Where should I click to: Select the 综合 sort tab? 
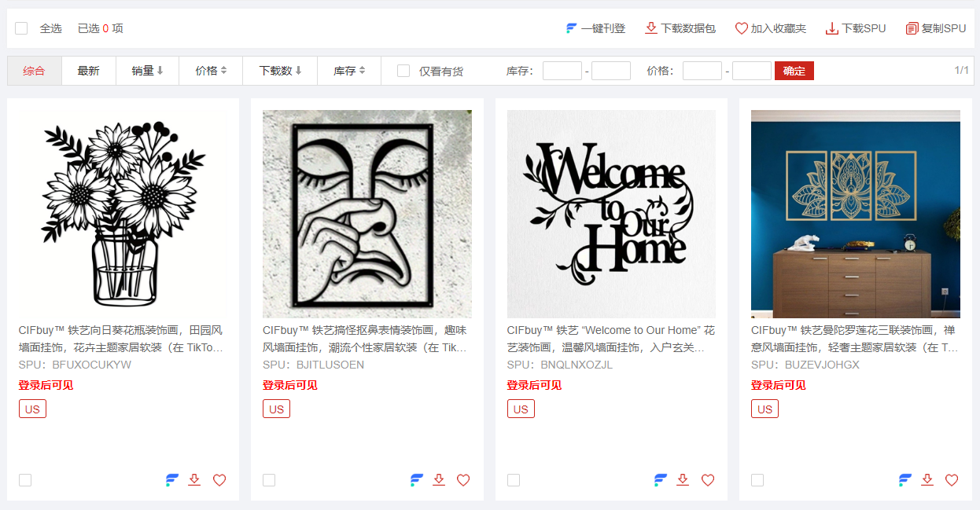[35, 71]
